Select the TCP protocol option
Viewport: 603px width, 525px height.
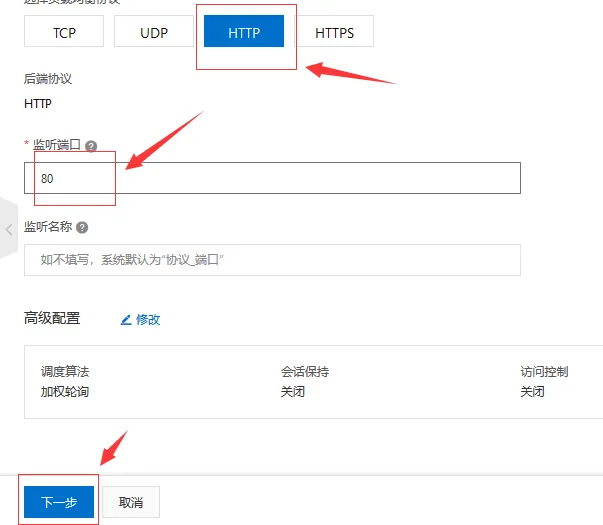pyautogui.click(x=64, y=31)
